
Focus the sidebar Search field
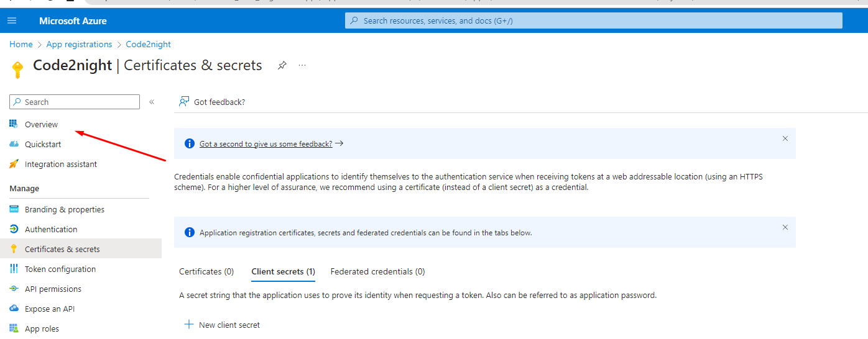point(75,102)
